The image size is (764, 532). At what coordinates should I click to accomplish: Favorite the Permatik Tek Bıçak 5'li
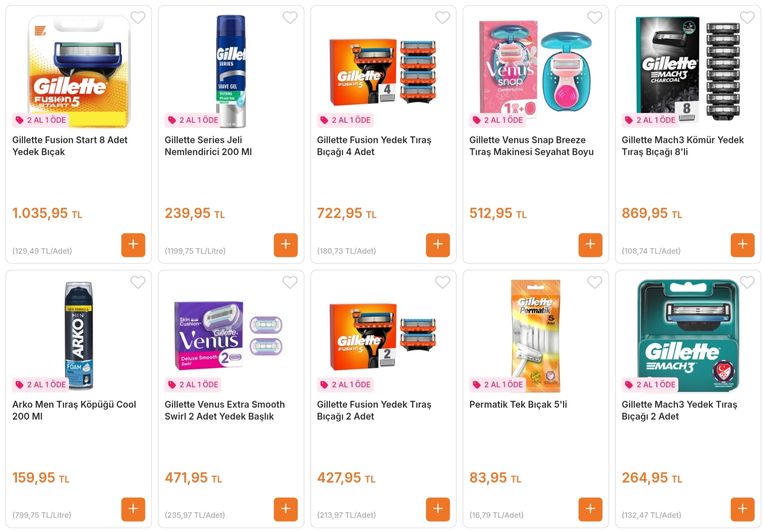coord(594,282)
